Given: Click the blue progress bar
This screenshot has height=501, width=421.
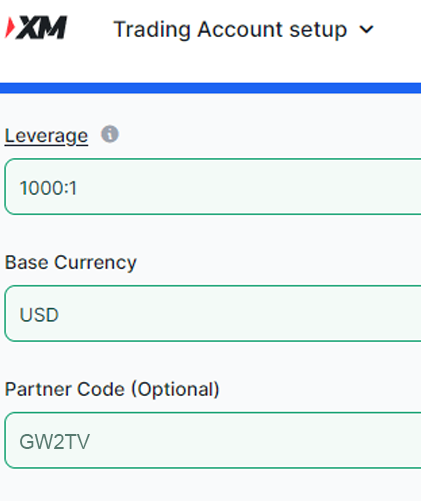Looking at the screenshot, I should (210, 88).
